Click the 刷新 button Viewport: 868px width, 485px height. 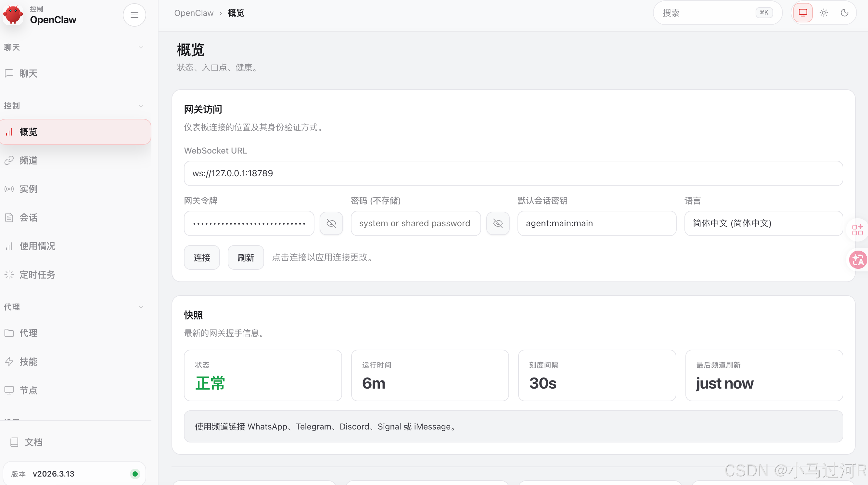click(245, 257)
